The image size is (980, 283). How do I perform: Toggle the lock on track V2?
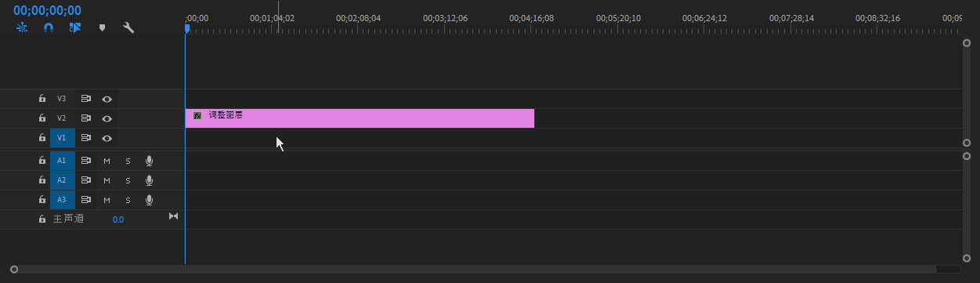pyautogui.click(x=42, y=118)
